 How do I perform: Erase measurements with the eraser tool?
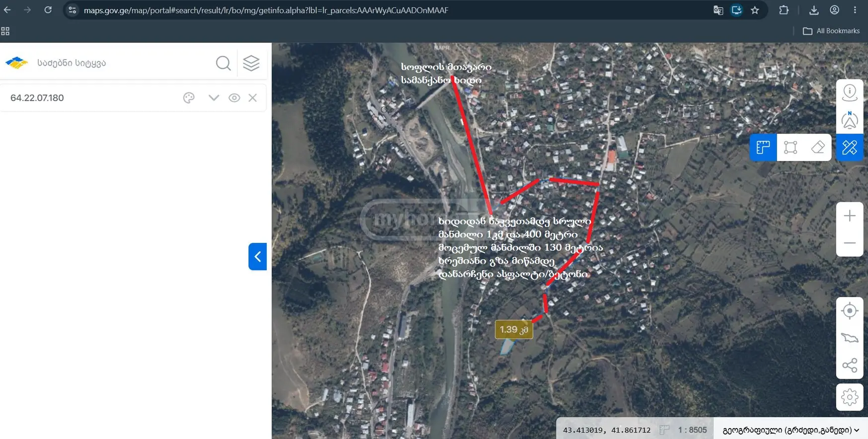click(818, 147)
